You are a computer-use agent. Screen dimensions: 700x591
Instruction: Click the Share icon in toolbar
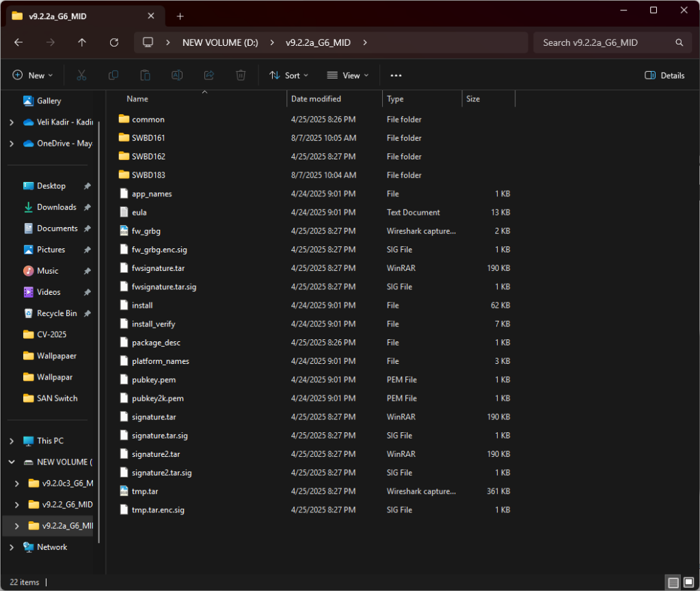point(209,75)
